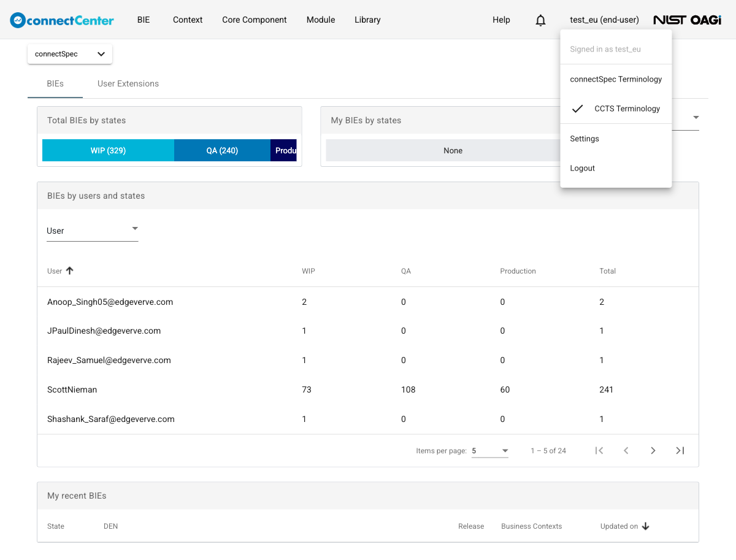
Task: Select Anoop_Singh05@edgeverve.com row
Action: coord(368,302)
